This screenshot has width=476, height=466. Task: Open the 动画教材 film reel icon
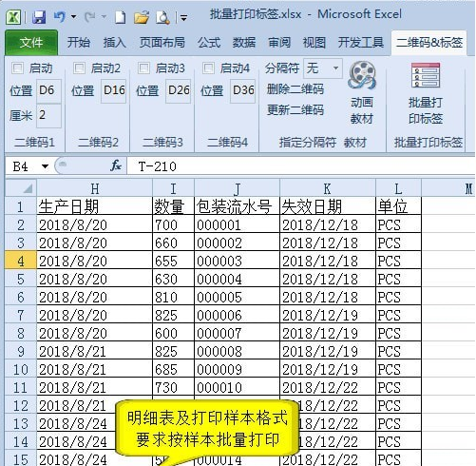(362, 75)
